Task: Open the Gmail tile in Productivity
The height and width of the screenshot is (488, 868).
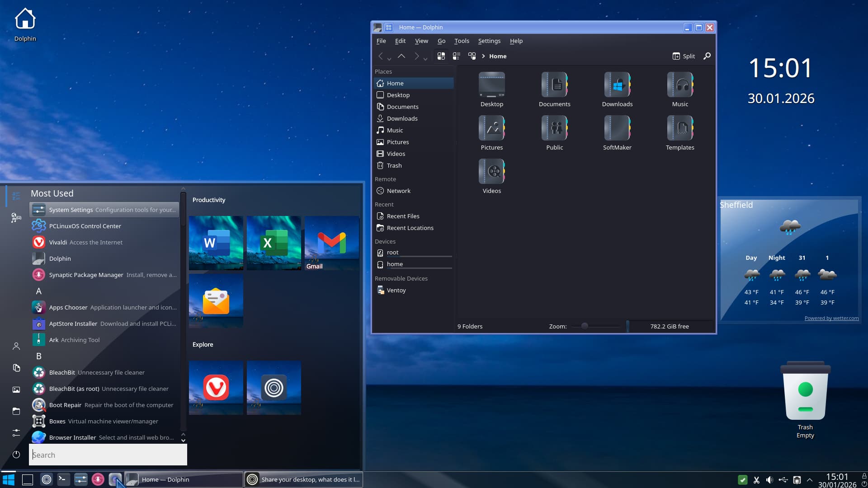Action: (x=331, y=243)
